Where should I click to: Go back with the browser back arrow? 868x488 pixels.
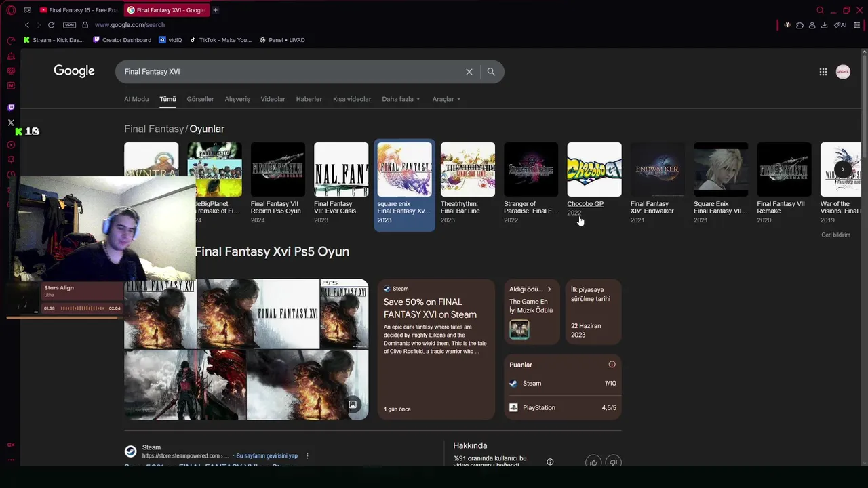tap(27, 25)
